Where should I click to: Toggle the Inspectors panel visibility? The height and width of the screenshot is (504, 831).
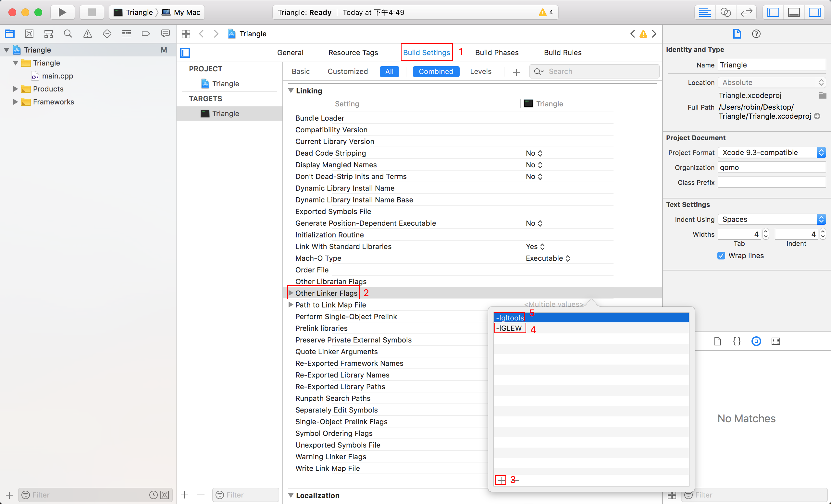tap(814, 12)
